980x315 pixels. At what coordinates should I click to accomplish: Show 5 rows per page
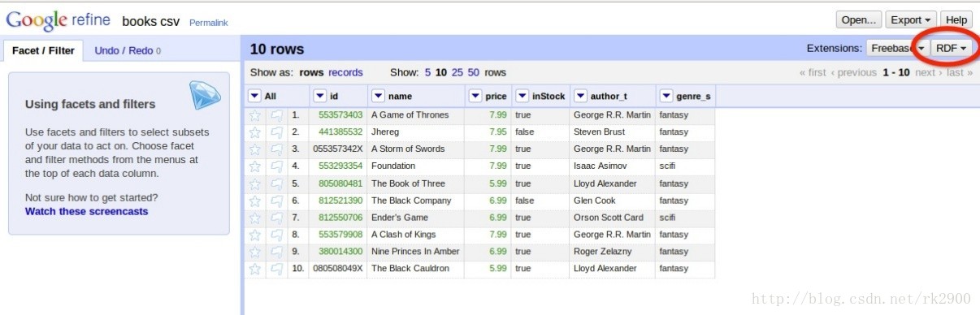point(427,72)
